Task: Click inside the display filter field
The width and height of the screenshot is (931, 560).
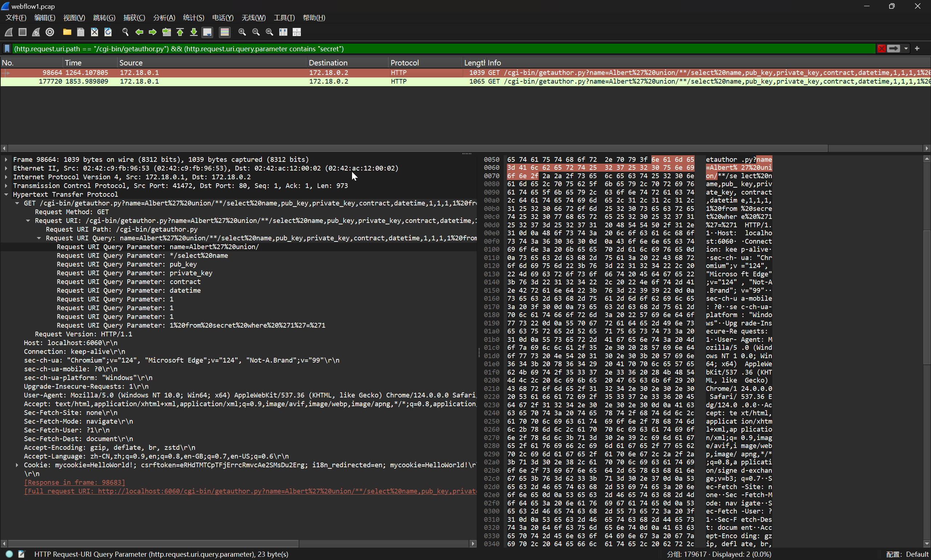Action: (444, 49)
